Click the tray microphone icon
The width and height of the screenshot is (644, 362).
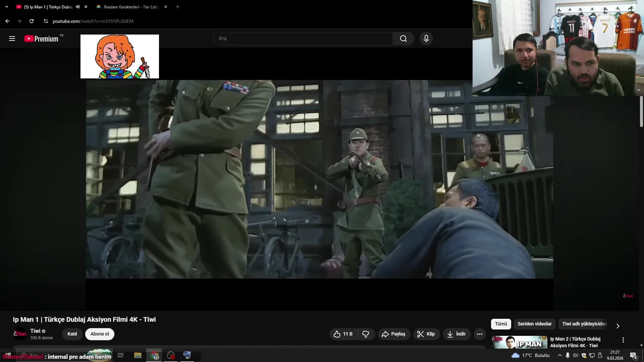568,355
